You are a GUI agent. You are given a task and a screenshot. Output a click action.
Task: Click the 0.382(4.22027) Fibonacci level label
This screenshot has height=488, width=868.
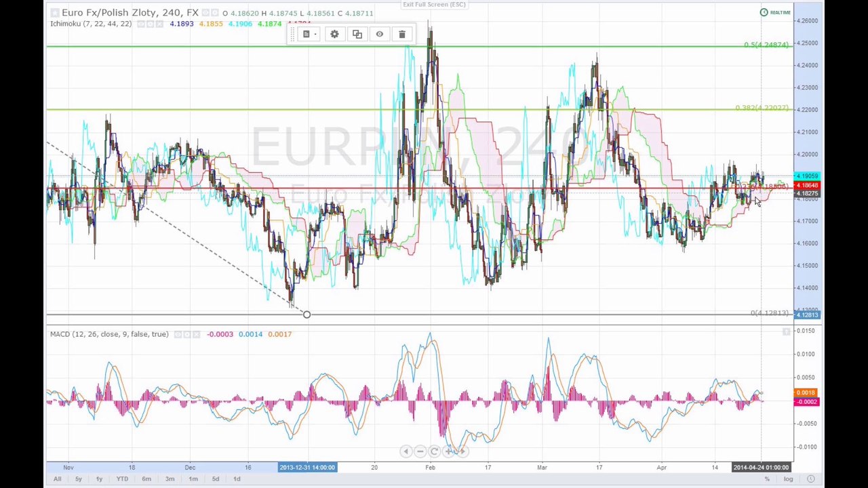pos(762,108)
